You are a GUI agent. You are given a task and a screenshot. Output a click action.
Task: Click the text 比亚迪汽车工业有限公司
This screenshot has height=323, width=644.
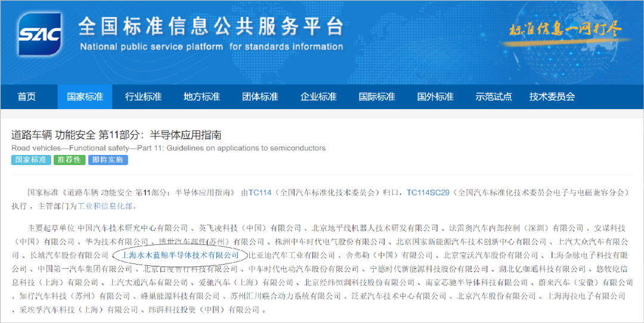(x=292, y=255)
